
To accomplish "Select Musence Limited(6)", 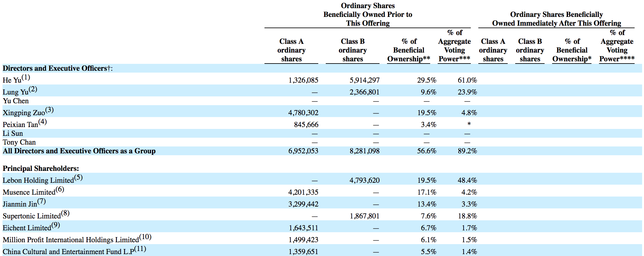I will (33, 191).
